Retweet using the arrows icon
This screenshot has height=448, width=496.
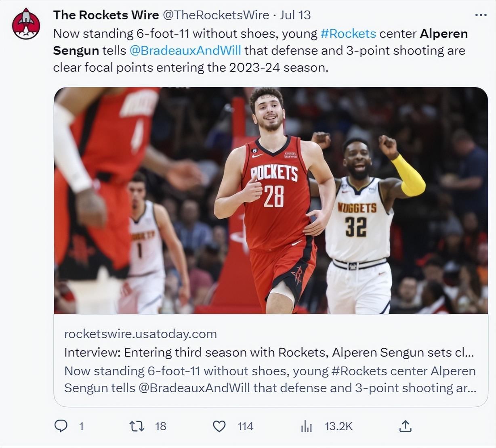click(137, 426)
